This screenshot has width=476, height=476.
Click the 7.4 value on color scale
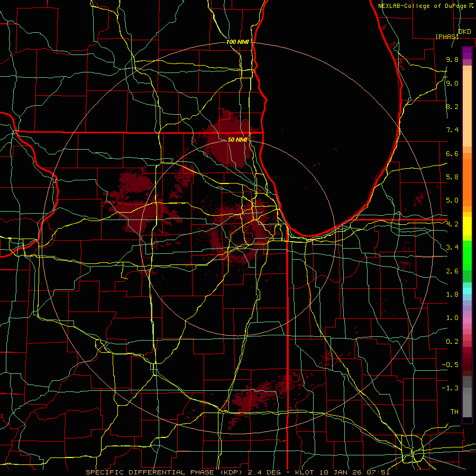coord(452,130)
